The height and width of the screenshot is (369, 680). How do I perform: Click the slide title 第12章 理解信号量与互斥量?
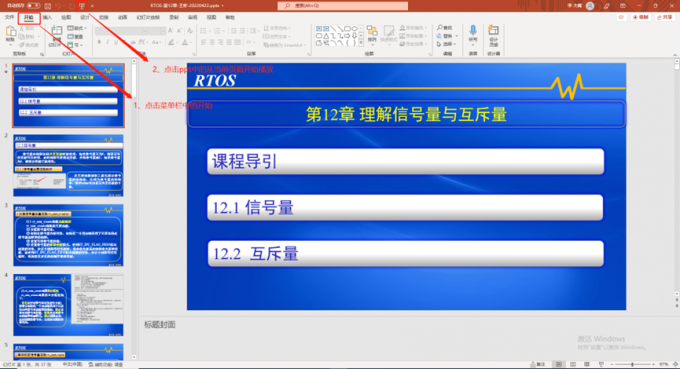pyautogui.click(x=406, y=114)
